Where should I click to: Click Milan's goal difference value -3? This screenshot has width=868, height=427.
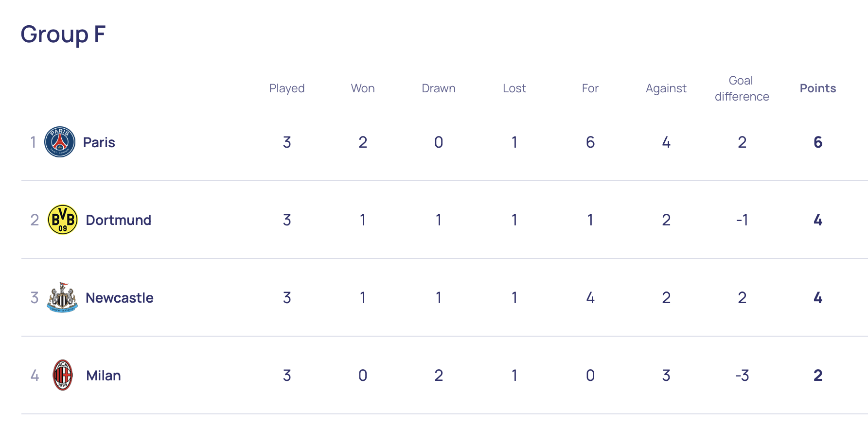pyautogui.click(x=742, y=376)
